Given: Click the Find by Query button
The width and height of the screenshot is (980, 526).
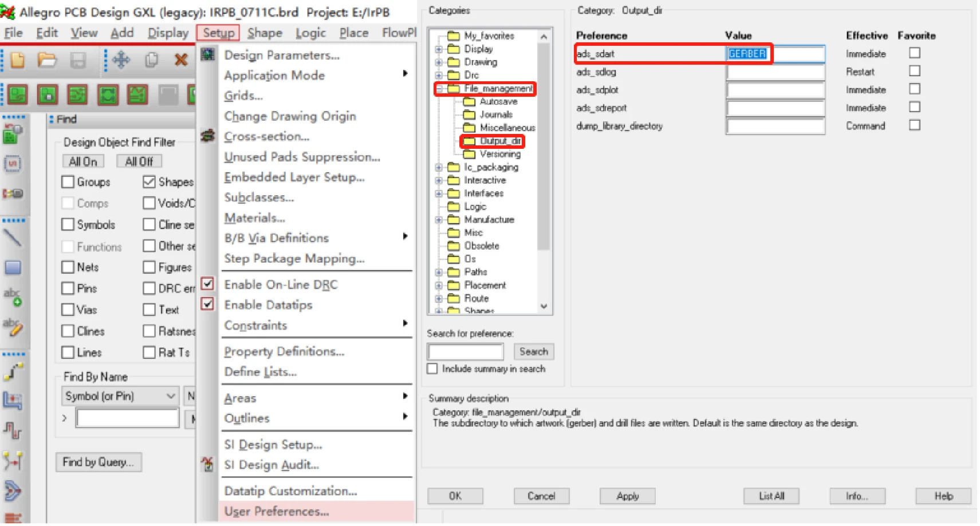Looking at the screenshot, I should pos(99,462).
